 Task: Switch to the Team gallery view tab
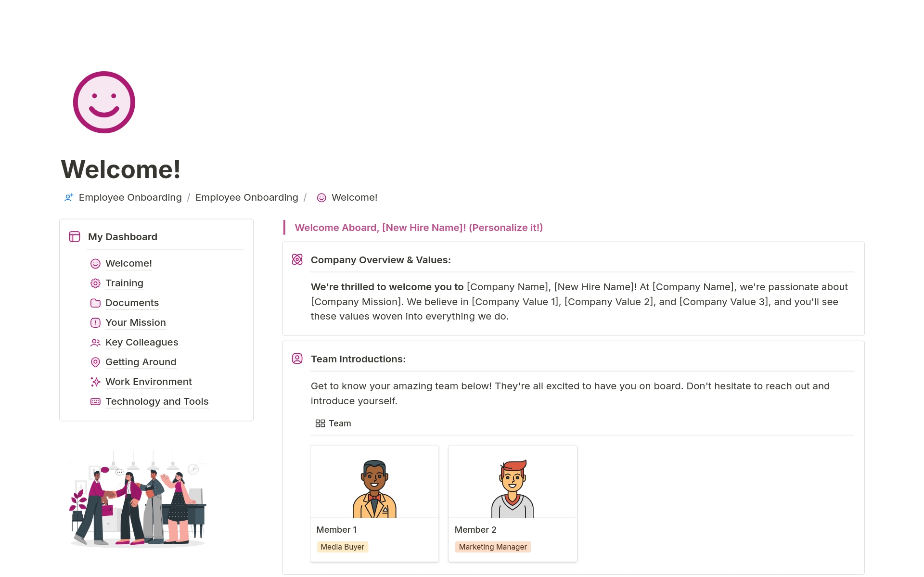point(334,423)
